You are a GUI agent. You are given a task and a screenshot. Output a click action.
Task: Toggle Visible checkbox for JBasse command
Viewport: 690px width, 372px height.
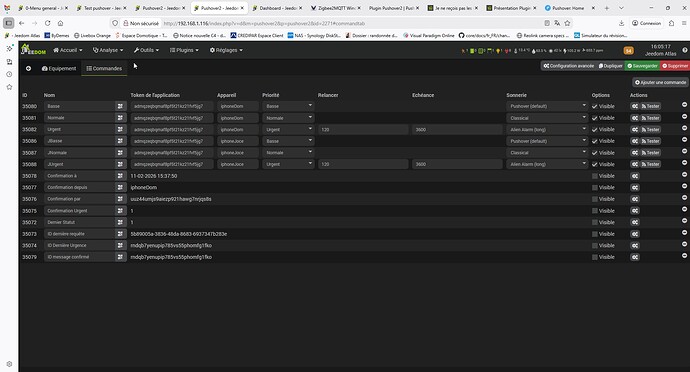[595, 141]
